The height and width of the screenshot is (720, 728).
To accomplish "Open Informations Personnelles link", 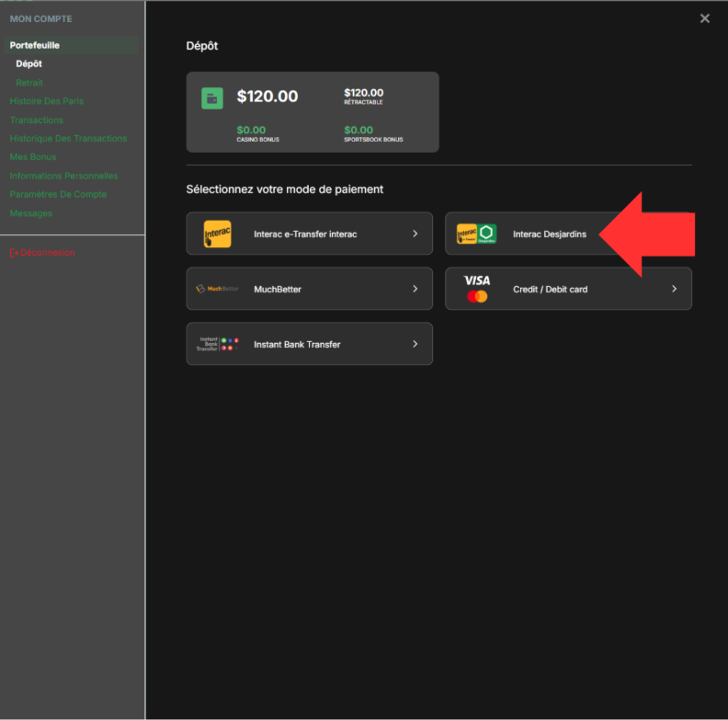I will 63,176.
